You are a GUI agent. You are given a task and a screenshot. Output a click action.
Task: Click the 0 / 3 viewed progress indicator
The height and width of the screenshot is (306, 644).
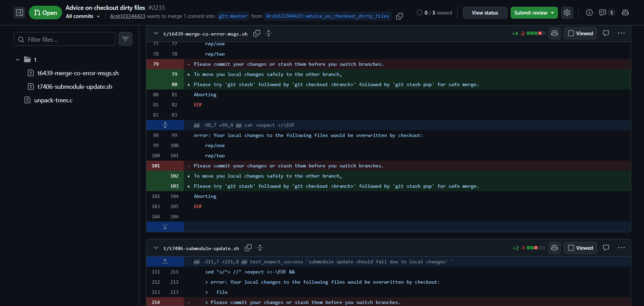click(x=434, y=13)
